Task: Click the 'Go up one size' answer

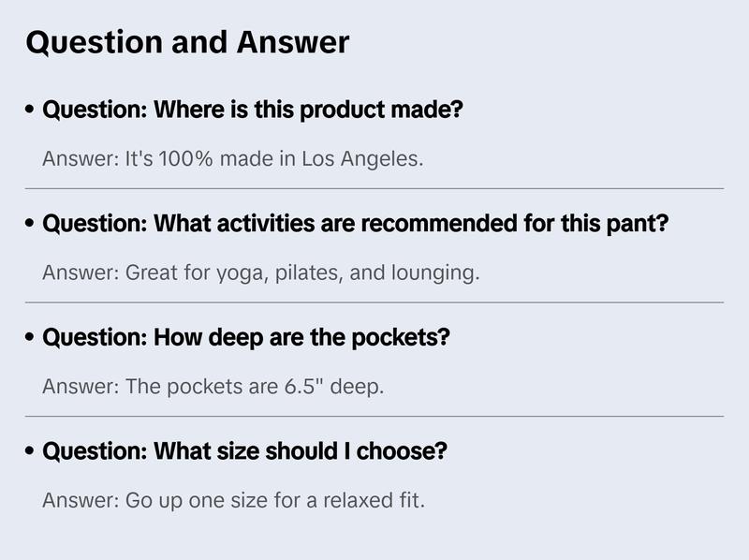Action: coord(234,500)
